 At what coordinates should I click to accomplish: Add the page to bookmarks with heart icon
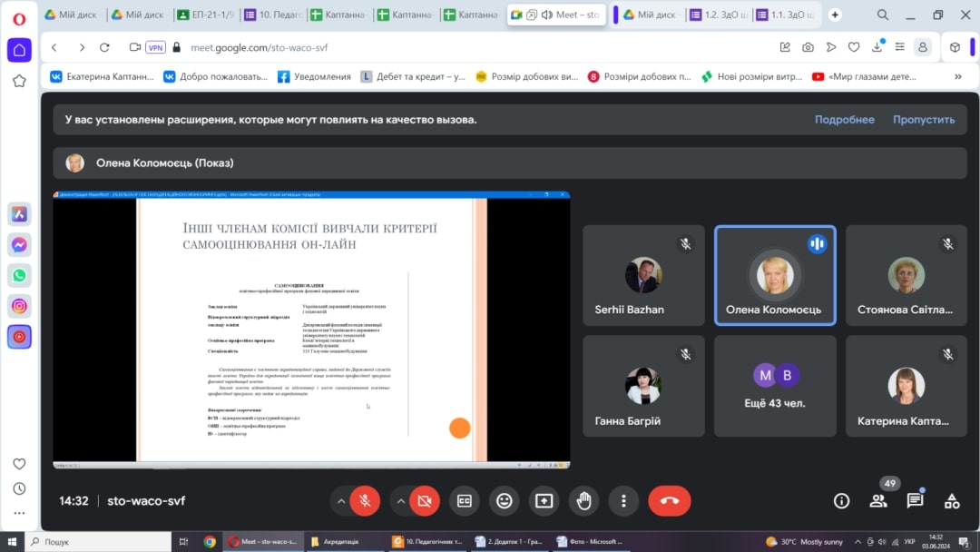854,47
